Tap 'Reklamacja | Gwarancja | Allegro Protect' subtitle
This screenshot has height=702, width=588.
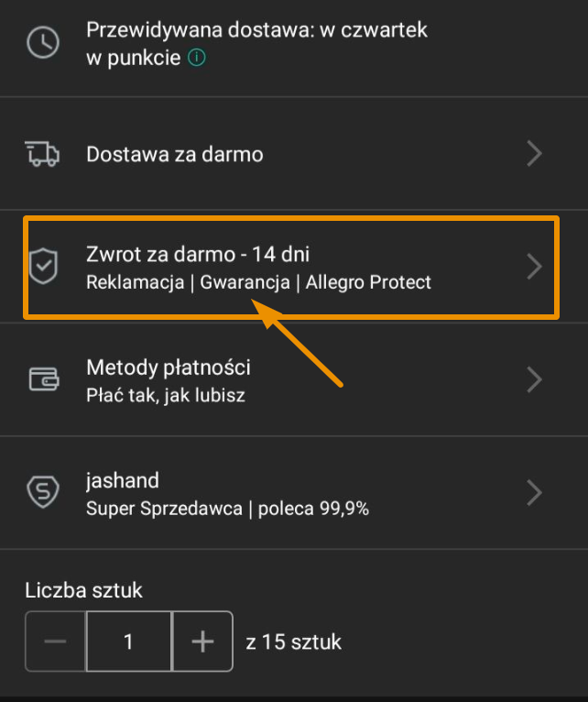(x=258, y=282)
